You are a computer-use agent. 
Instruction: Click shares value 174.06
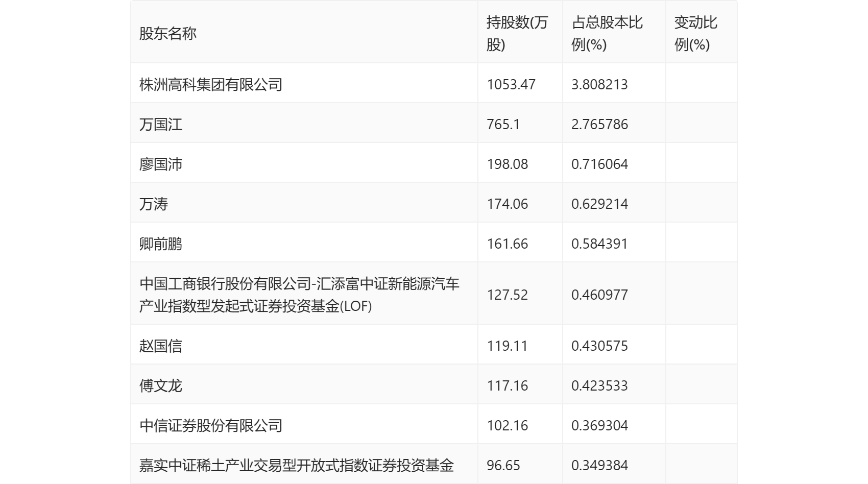(x=508, y=204)
